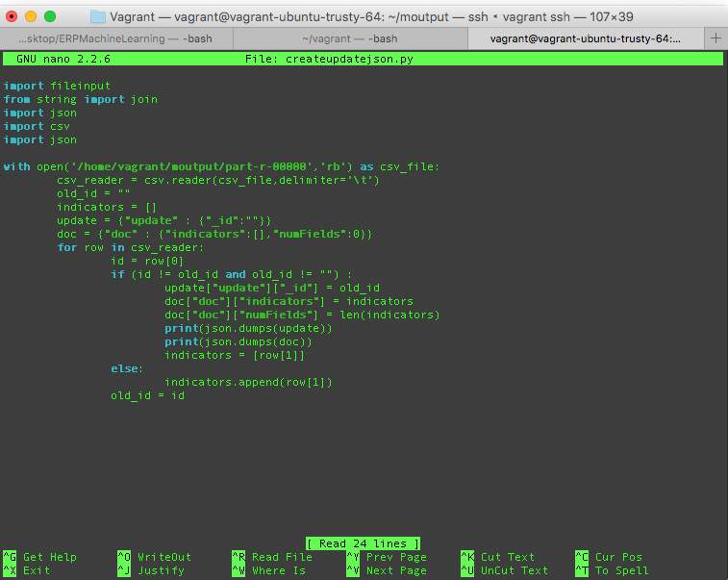This screenshot has height=580, width=728.
Task: Place cursor on 'import fileinput' line
Action: 57,86
